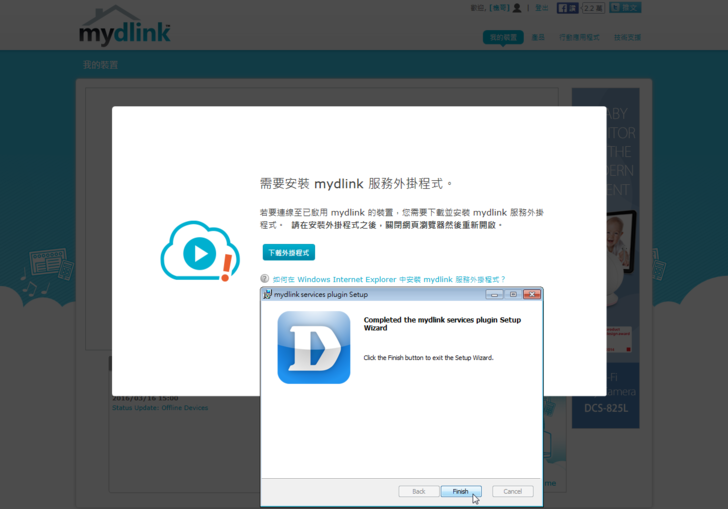This screenshot has width=728, height=509.
Task: Click the setup window title bar icon
Action: click(267, 294)
